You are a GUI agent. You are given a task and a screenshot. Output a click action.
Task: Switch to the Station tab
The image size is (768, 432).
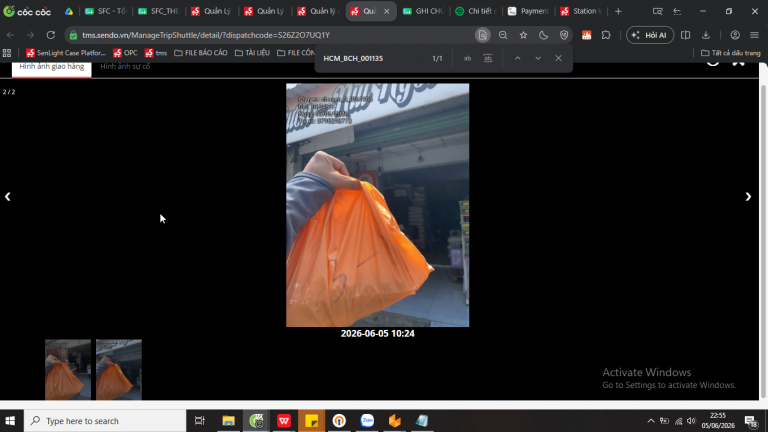tap(581, 11)
